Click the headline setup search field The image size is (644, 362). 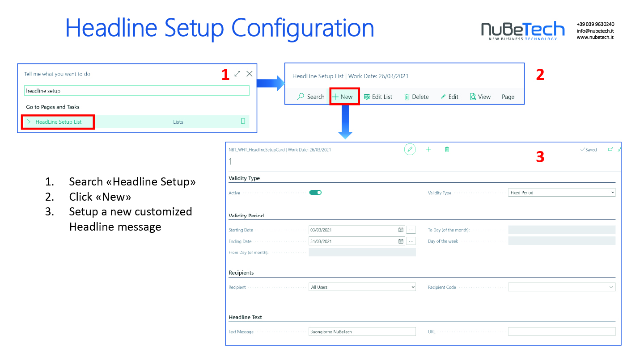pyautogui.click(x=136, y=91)
